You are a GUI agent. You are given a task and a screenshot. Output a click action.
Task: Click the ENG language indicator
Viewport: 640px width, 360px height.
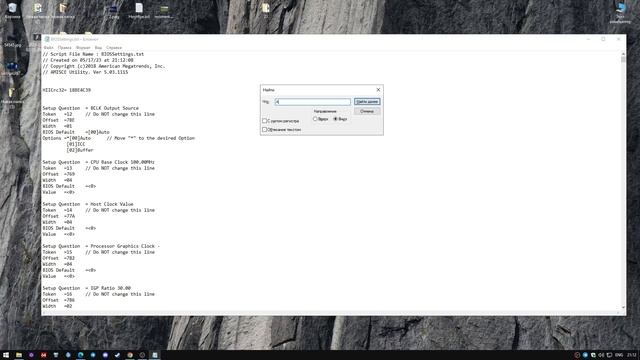point(619,355)
